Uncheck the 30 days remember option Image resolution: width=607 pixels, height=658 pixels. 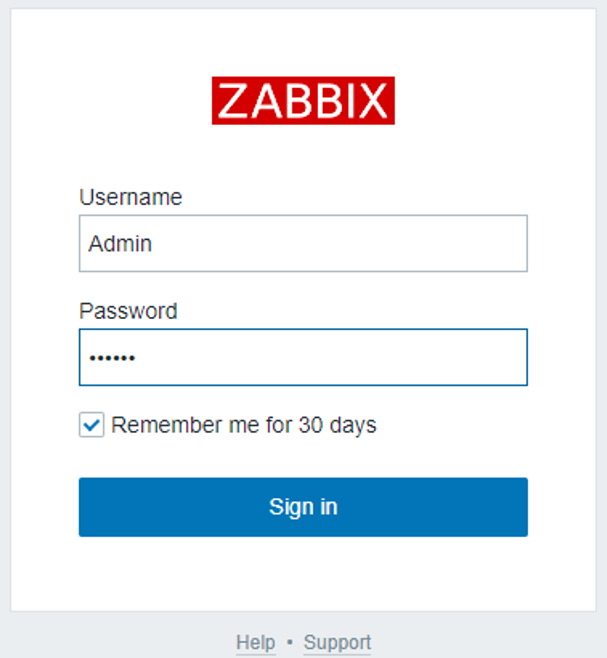(91, 425)
